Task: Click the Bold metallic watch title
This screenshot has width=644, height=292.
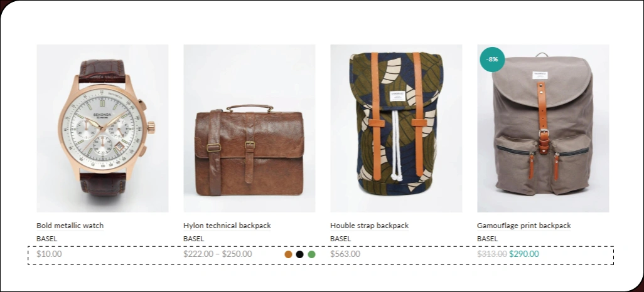Action: pyautogui.click(x=70, y=226)
